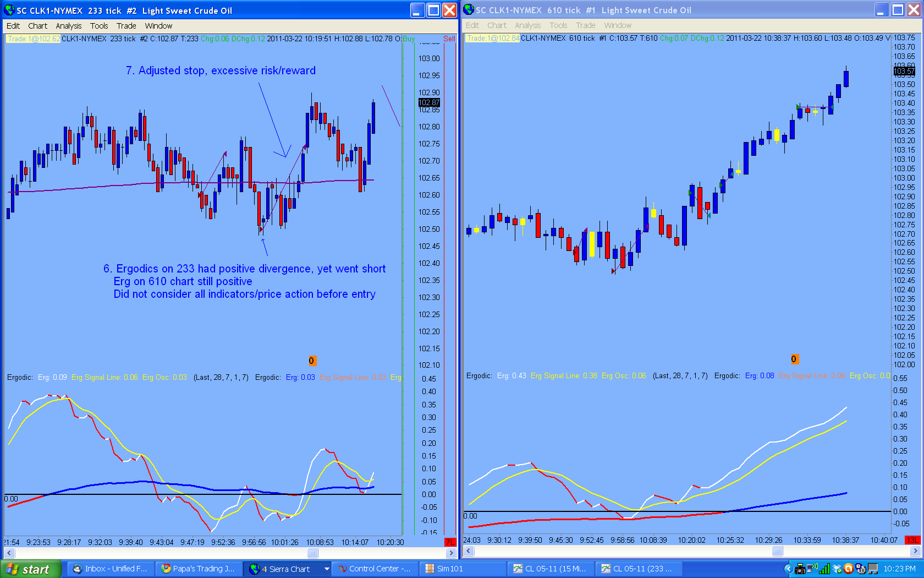Click Dropbox tray icon
The height and width of the screenshot is (578, 924).
click(837, 569)
